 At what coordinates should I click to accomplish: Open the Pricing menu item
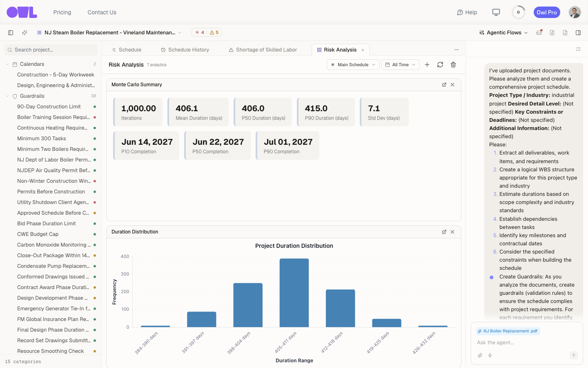(x=62, y=12)
